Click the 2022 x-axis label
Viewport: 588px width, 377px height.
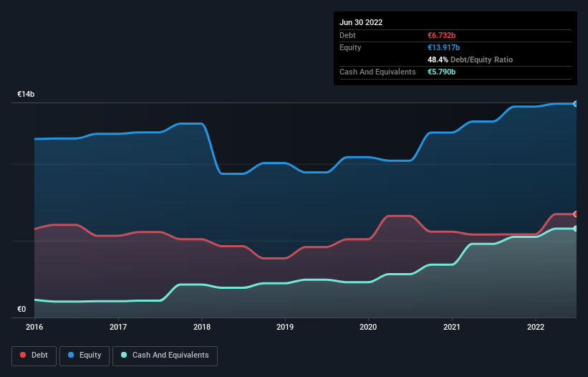[x=536, y=327]
